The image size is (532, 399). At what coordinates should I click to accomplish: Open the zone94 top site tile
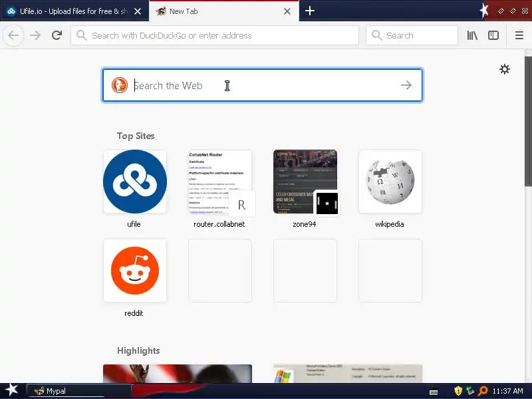[305, 182]
